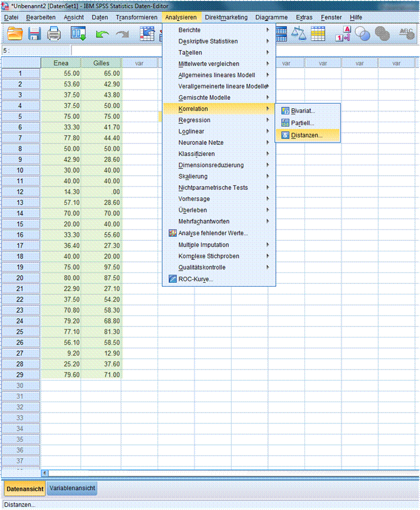Image resolution: width=420 pixels, height=510 pixels.
Task: Open the Datei menu
Action: [x=11, y=17]
